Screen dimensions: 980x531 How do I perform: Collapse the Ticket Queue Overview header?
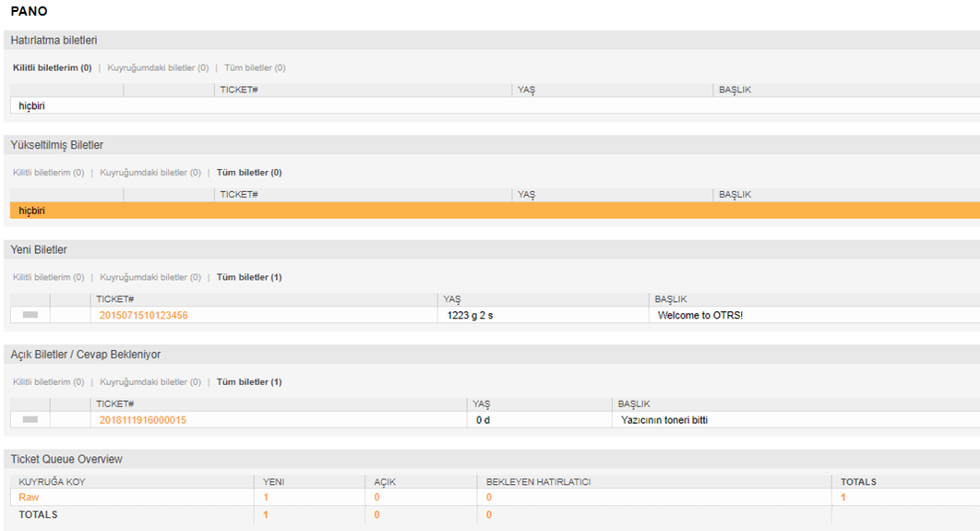pos(66,459)
